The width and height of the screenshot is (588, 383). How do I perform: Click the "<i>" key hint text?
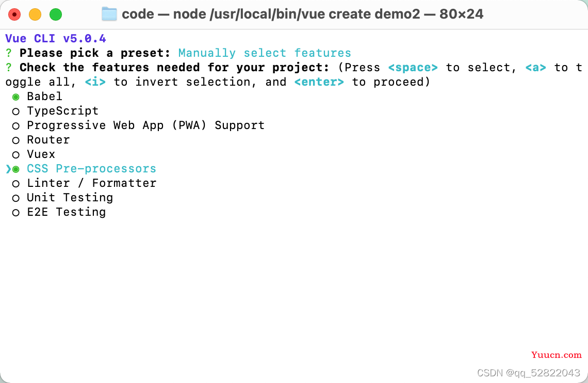[x=95, y=82]
